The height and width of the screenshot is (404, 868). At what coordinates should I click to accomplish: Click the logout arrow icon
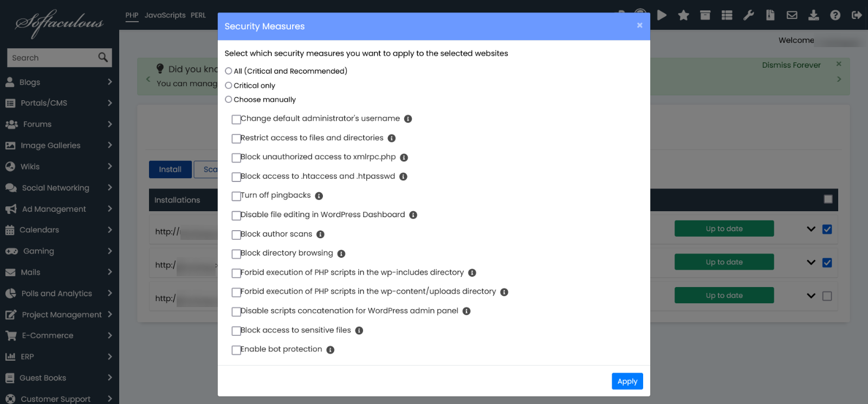856,15
